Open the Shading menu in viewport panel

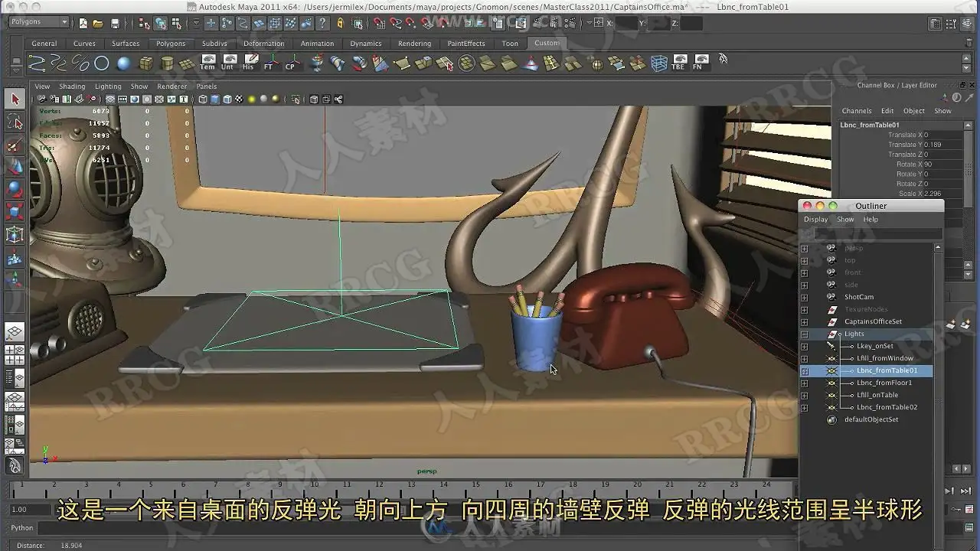[72, 86]
